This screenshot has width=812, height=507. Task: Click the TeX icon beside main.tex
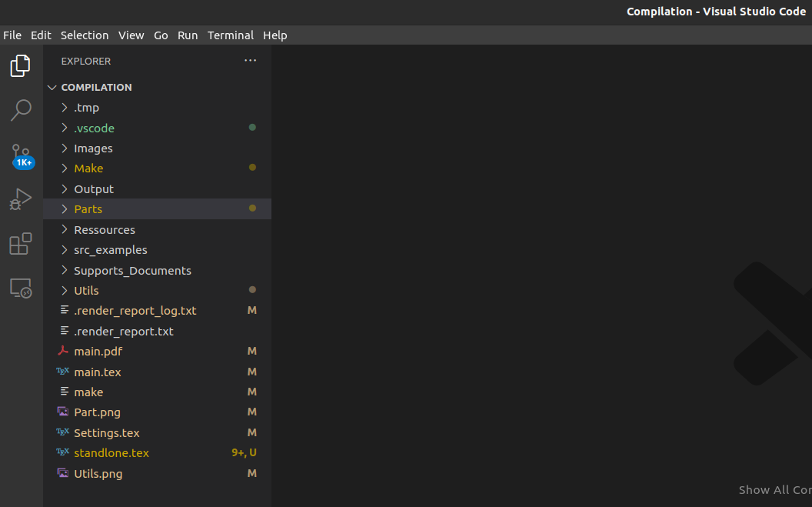click(62, 372)
